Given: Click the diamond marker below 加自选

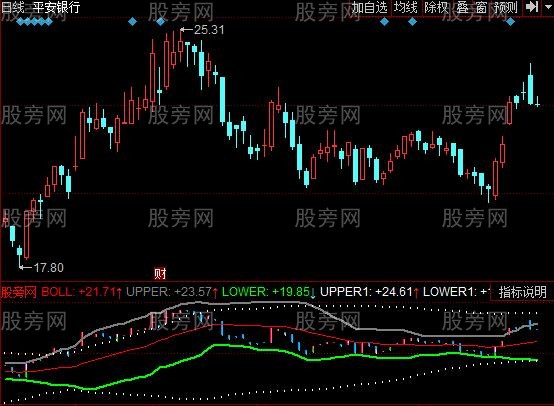Looking at the screenshot, I should click(384, 22).
